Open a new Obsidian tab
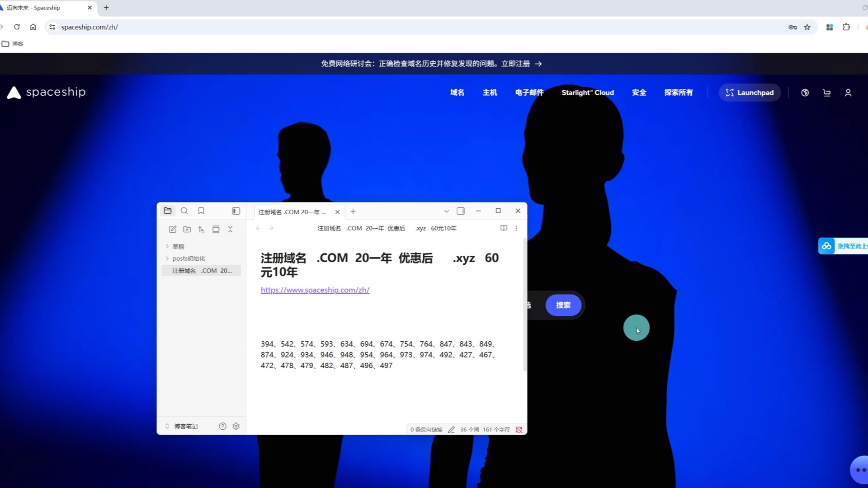 [x=353, y=211]
